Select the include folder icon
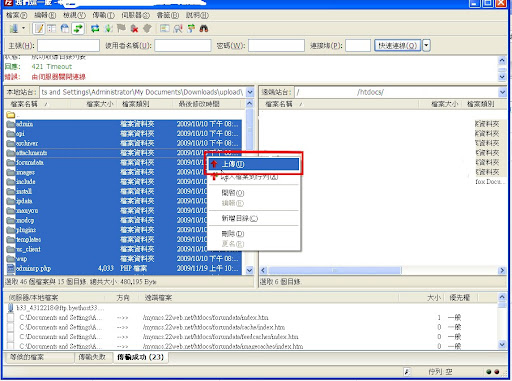This screenshot has width=512, height=381. (x=11, y=182)
